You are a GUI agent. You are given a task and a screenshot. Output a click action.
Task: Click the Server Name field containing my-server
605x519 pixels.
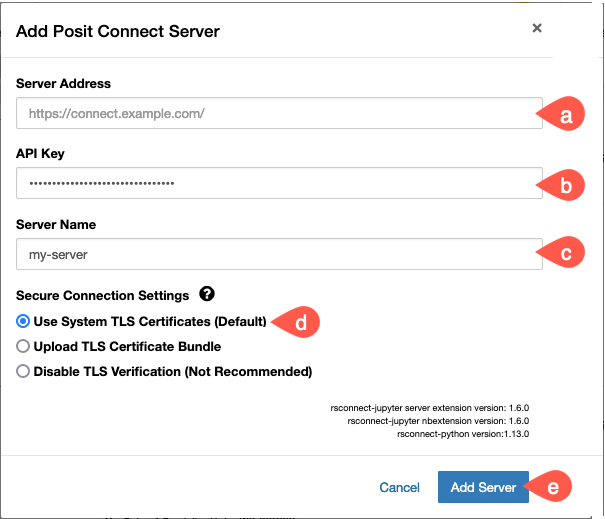coord(279,254)
